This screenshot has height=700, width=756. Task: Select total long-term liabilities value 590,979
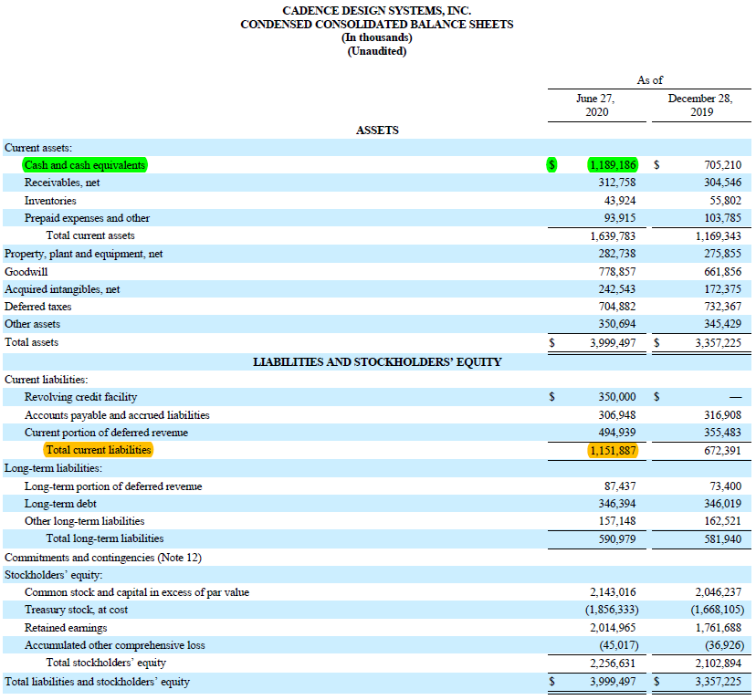tap(617, 539)
